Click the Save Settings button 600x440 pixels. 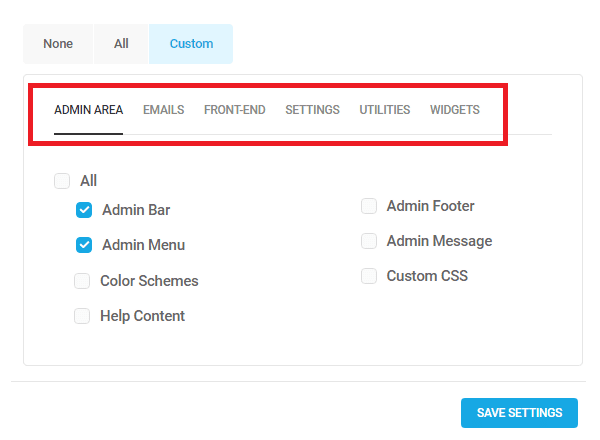coord(519,413)
